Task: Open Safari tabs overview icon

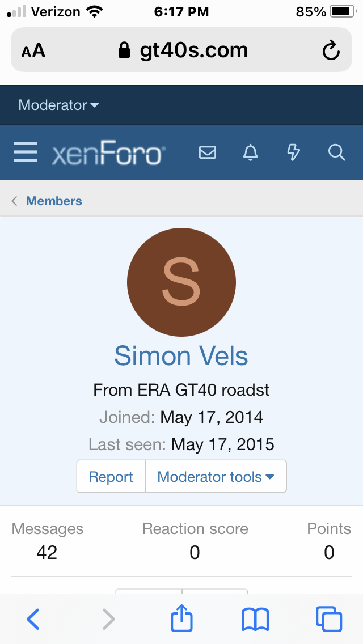Action: [329, 620]
